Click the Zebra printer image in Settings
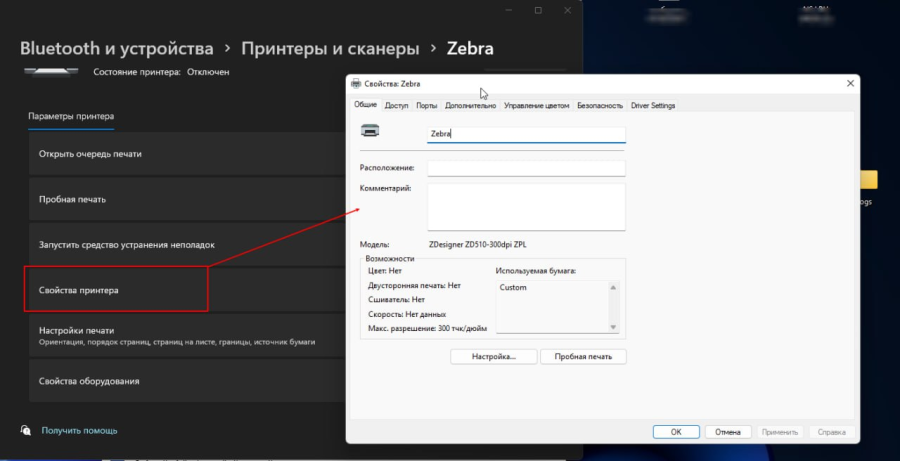The width and height of the screenshot is (900, 461). pyautogui.click(x=51, y=71)
